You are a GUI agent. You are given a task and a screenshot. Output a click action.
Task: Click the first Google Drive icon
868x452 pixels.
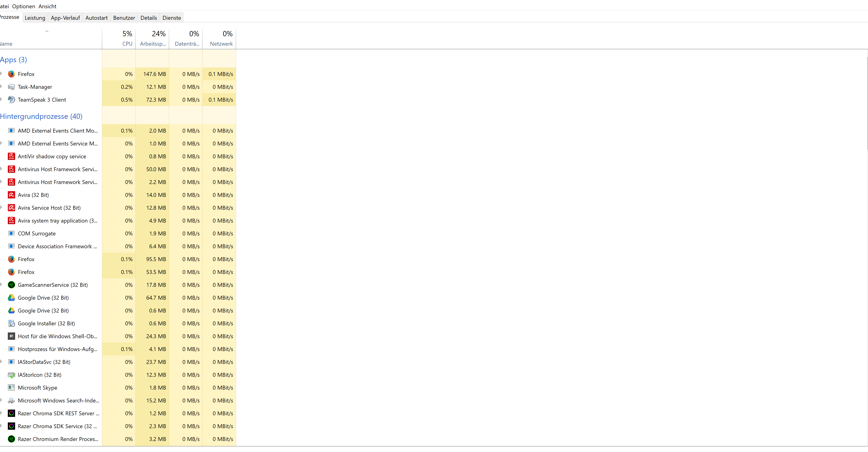[11, 298]
